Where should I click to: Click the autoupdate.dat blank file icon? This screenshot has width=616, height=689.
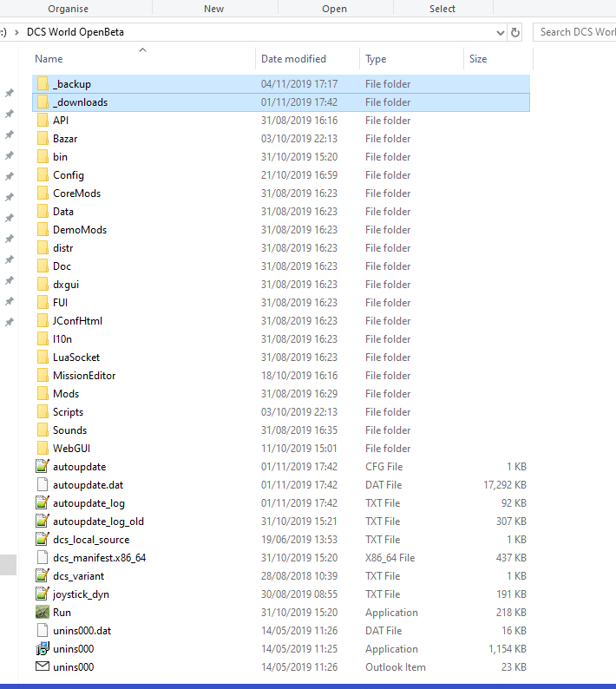point(43,485)
